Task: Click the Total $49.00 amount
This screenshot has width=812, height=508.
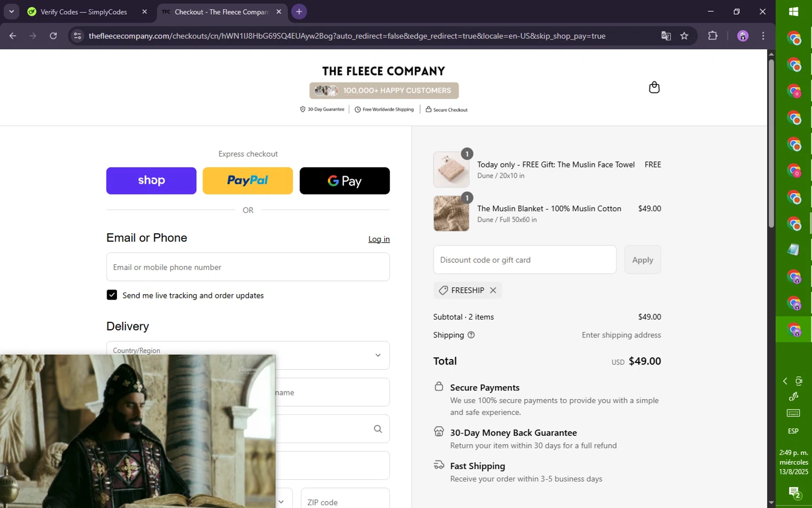Action: 644,361
